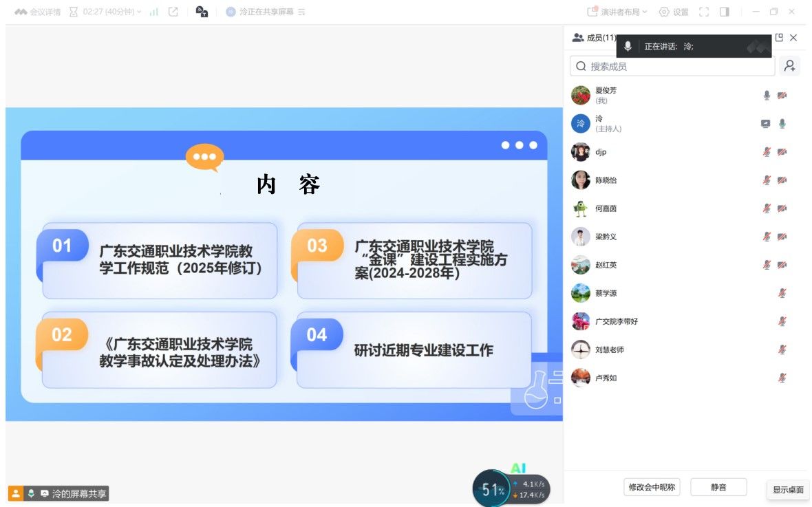Open the menu beside 冷正在共享屏幕
Viewport: 812px width, 507px height.
(301, 12)
